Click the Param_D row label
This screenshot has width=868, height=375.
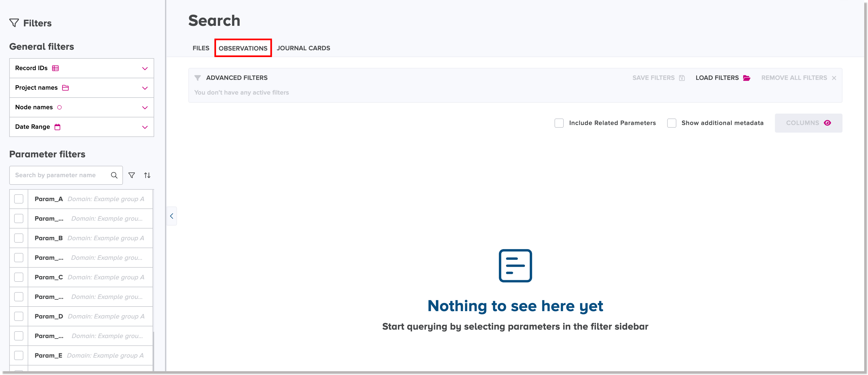click(x=49, y=316)
